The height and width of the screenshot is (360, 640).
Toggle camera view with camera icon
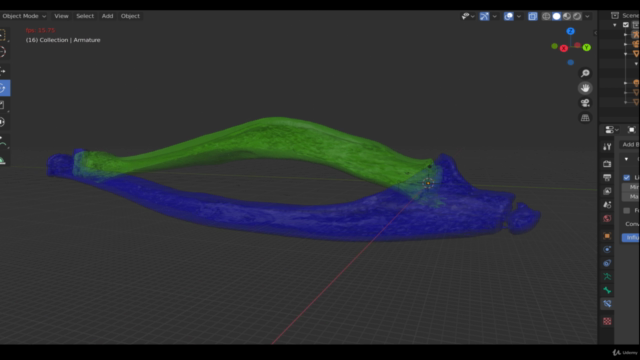585,103
